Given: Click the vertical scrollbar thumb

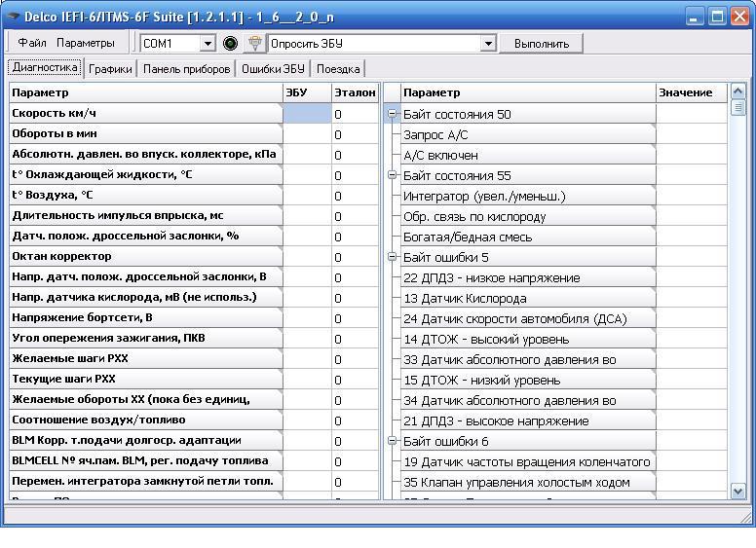Looking at the screenshot, I should 738,107.
